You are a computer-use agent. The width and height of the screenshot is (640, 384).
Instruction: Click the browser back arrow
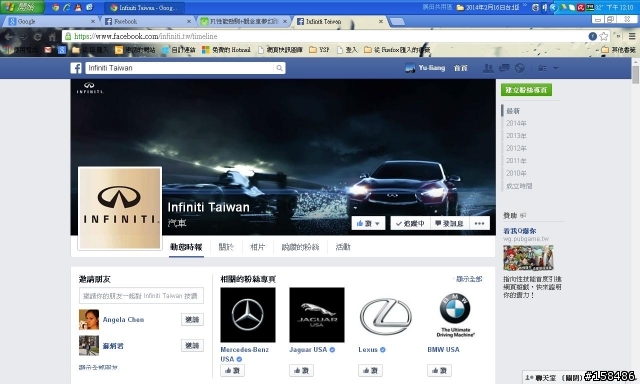click(9, 36)
